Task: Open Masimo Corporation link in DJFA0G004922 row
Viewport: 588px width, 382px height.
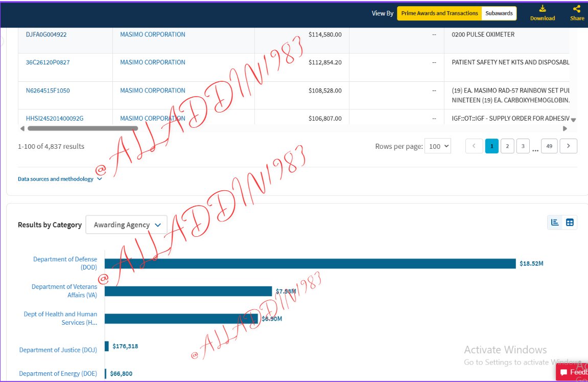Action: click(x=153, y=35)
